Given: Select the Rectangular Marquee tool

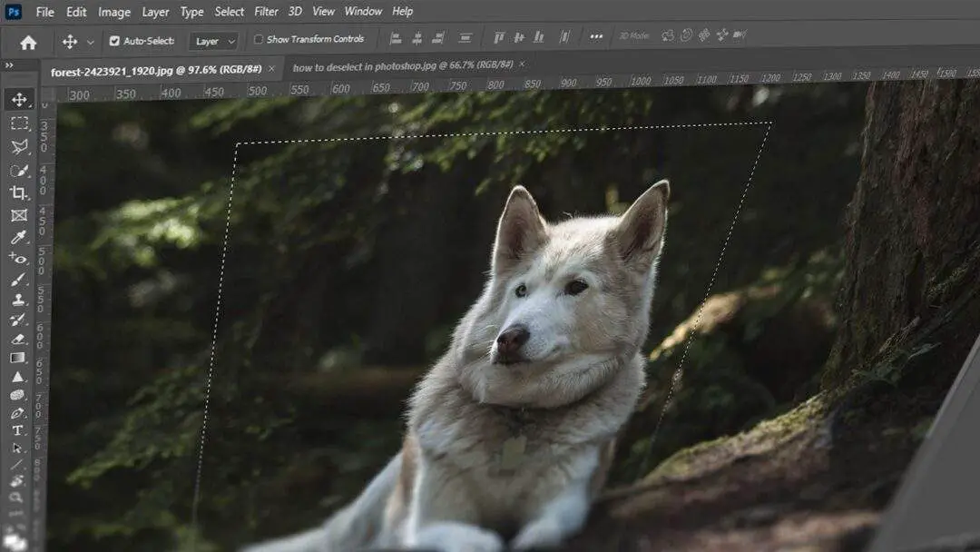Looking at the screenshot, I should pos(19,123).
